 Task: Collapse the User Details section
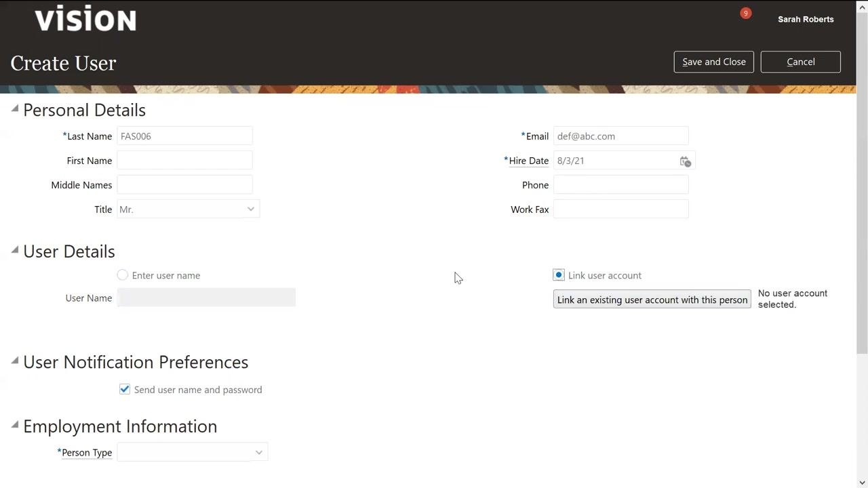[x=15, y=250]
